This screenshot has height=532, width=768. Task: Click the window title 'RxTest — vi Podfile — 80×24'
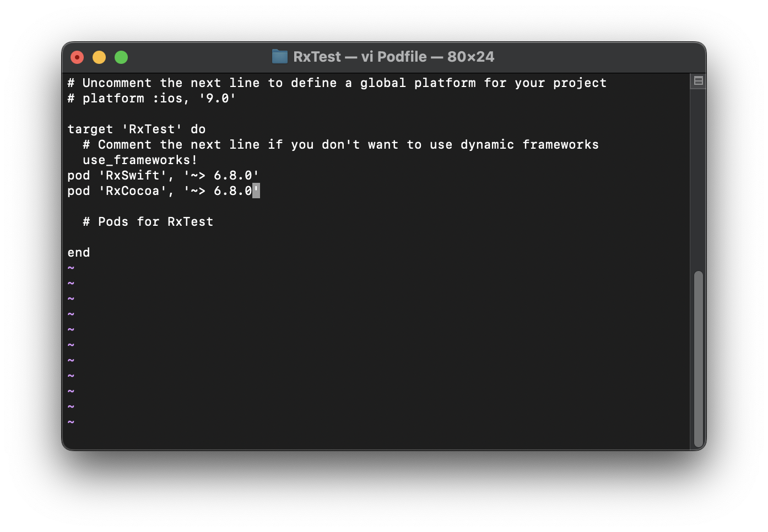tap(393, 57)
